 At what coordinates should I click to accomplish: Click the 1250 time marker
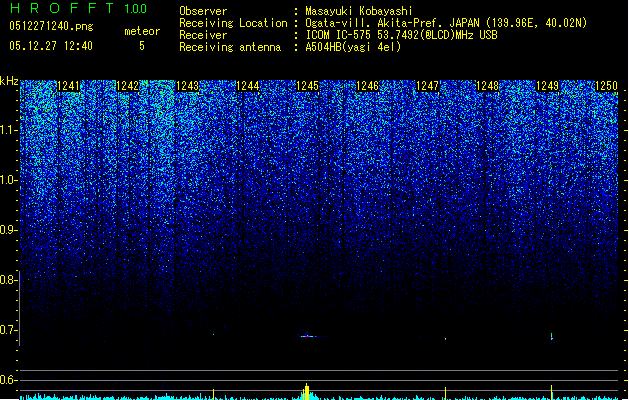(607, 86)
